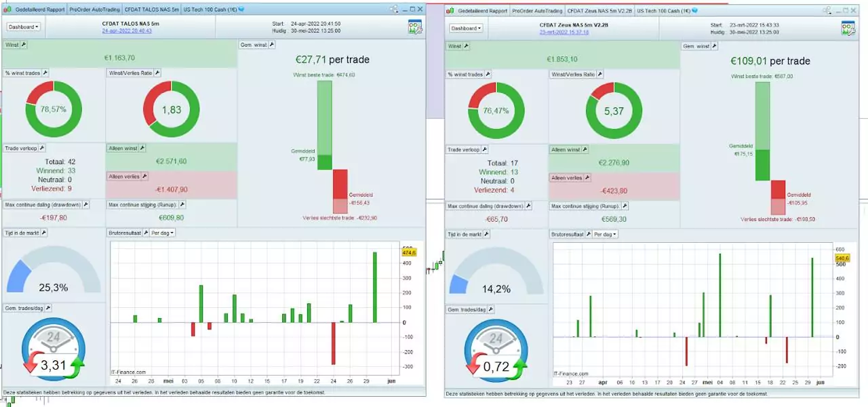This screenshot has height=407, width=868.
Task: Click the €2.571,60 winners-only amount
Action: click(x=171, y=161)
